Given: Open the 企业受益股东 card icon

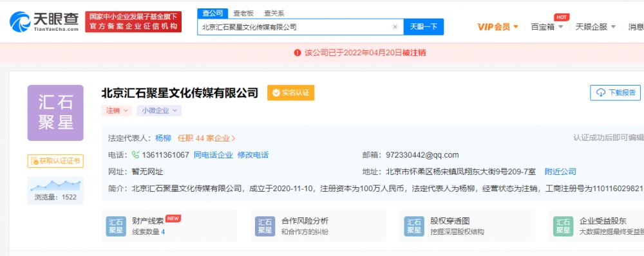Looking at the screenshot, I should point(563,226).
